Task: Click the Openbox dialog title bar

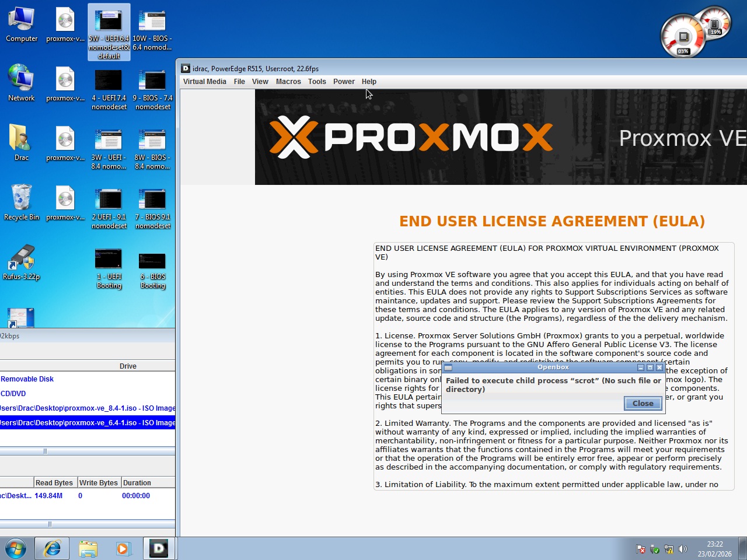Action: click(553, 367)
